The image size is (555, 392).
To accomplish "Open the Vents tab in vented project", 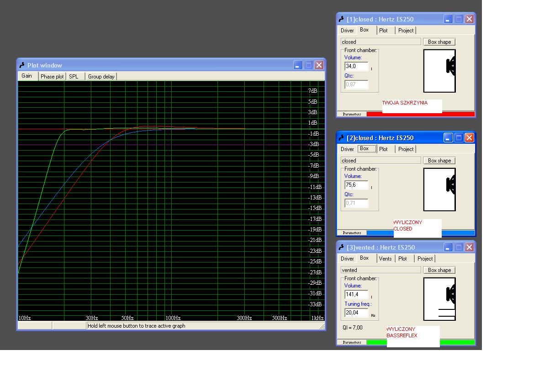I will pos(386,259).
